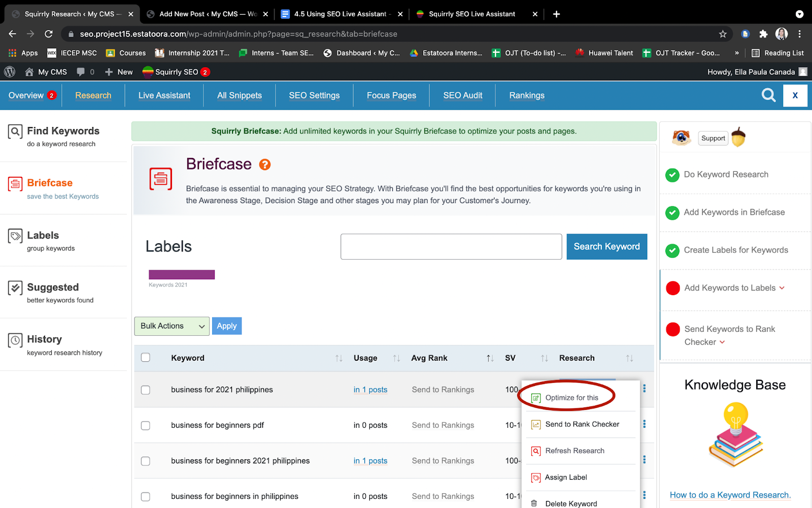Click the Assign Label tag icon
The image size is (812, 508).
pyautogui.click(x=536, y=478)
